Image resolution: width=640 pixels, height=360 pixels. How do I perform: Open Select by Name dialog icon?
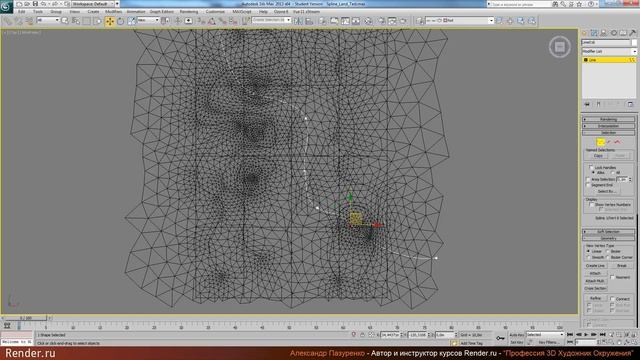point(76,20)
